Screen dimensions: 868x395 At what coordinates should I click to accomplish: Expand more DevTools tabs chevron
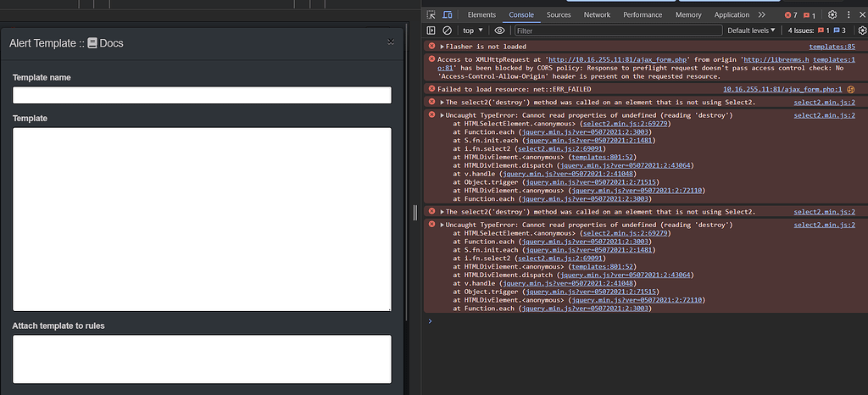(x=762, y=15)
